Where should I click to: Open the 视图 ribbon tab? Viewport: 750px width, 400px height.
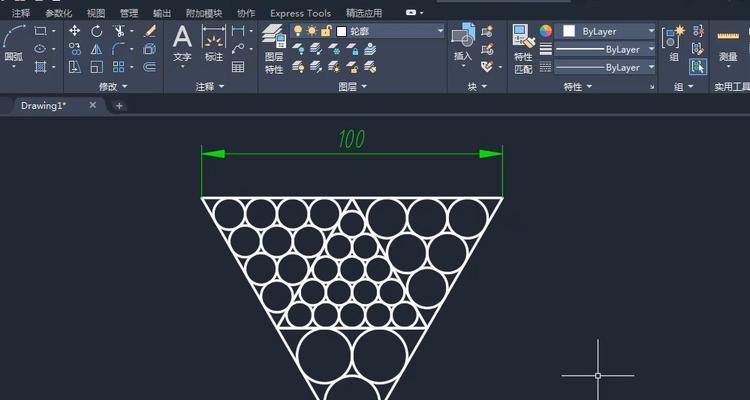tap(96, 13)
